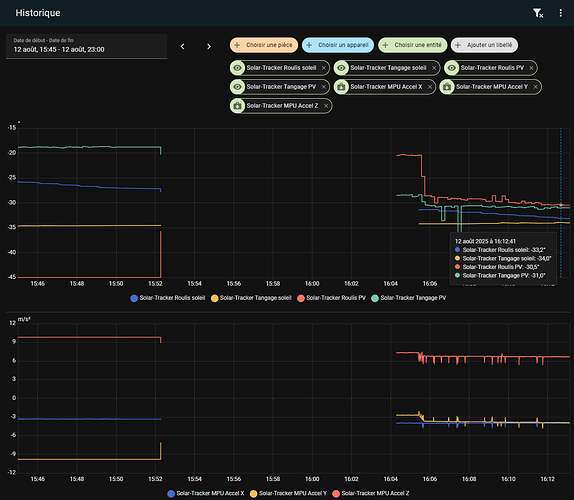
Task: Click eye icon on Roulis PV chip
Action: coord(451,68)
